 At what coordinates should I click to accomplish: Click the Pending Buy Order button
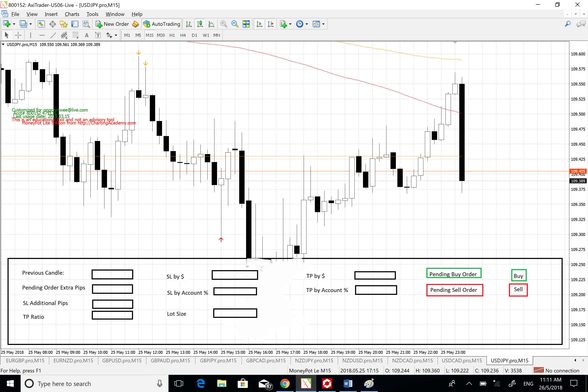click(453, 274)
